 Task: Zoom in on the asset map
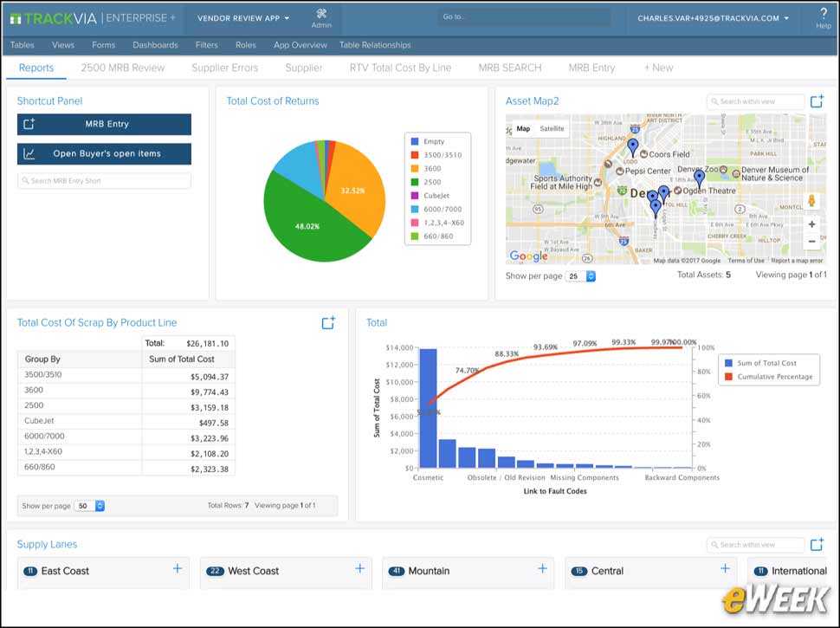[x=811, y=224]
